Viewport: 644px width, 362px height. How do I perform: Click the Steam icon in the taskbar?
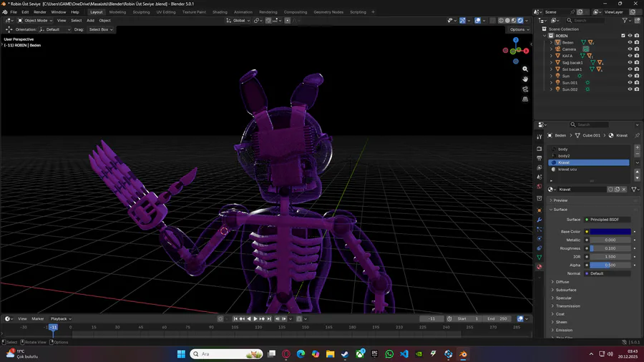346,354
